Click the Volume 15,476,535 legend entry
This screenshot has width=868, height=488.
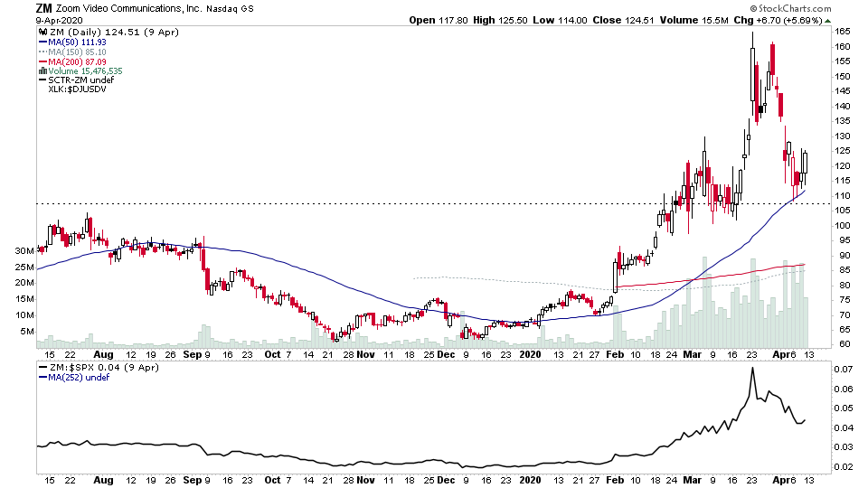click(x=85, y=70)
